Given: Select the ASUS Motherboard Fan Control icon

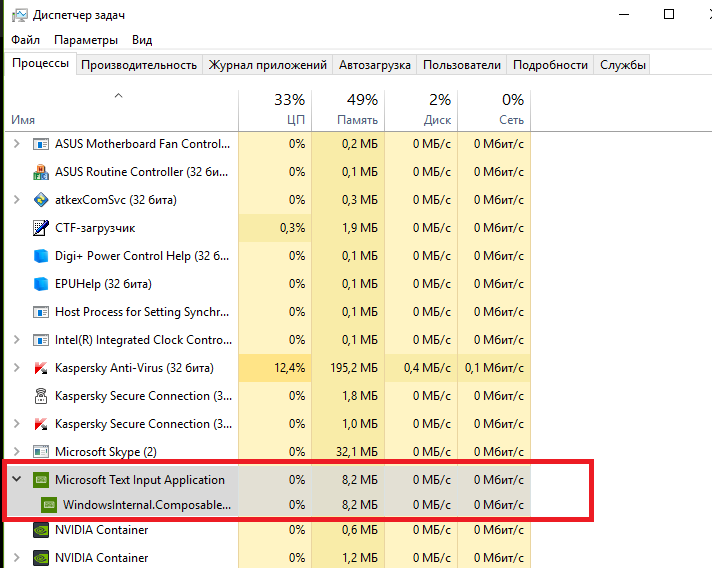Looking at the screenshot, I should (41, 144).
